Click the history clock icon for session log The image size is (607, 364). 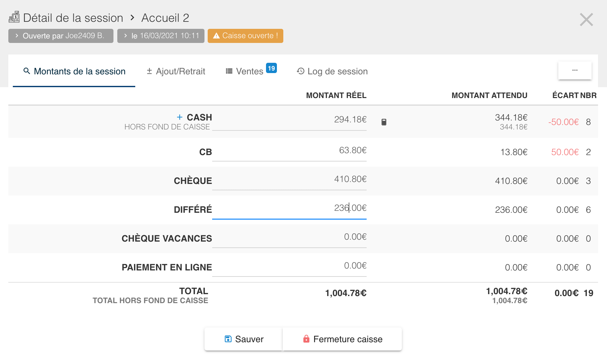pyautogui.click(x=300, y=71)
